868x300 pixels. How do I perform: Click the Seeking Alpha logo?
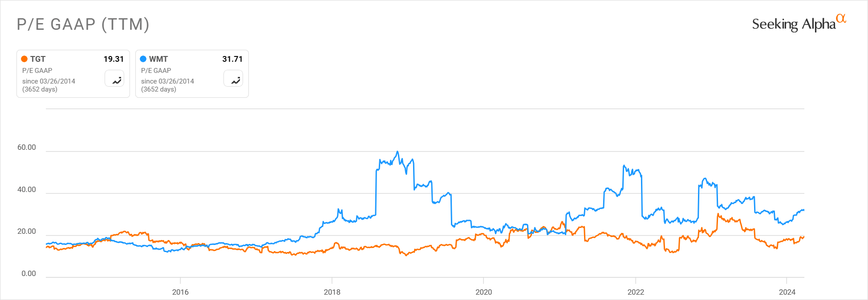(794, 24)
